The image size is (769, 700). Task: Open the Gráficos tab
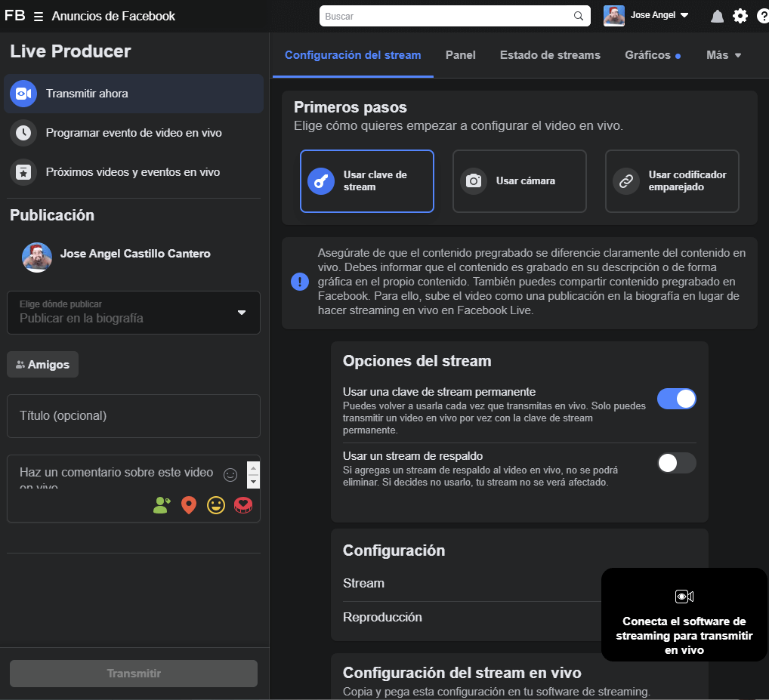(648, 55)
